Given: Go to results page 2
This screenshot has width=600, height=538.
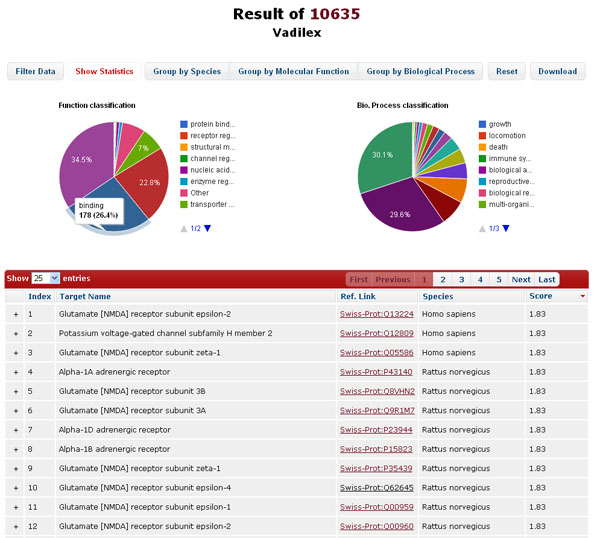Looking at the screenshot, I should click(x=442, y=279).
